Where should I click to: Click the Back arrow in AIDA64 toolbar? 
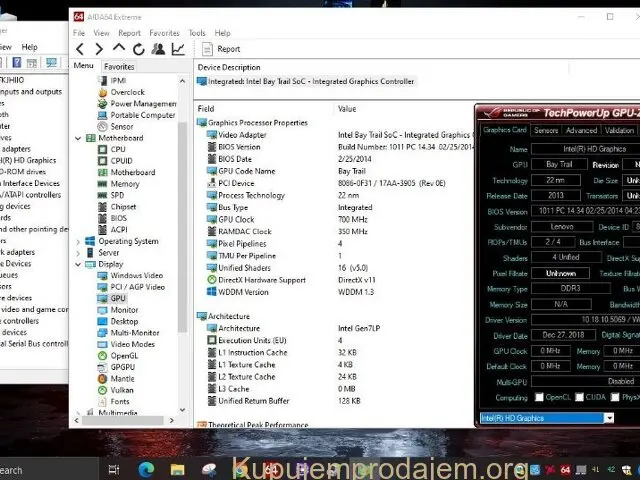tap(80, 48)
